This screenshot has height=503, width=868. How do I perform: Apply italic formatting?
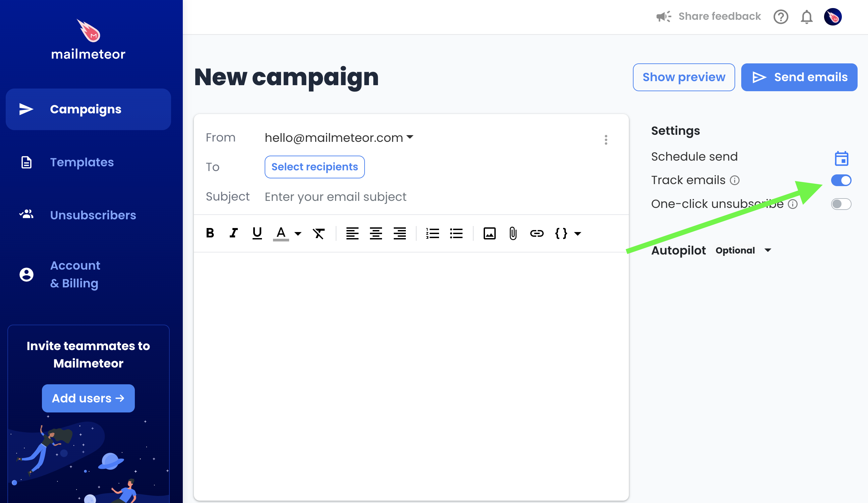pos(233,233)
